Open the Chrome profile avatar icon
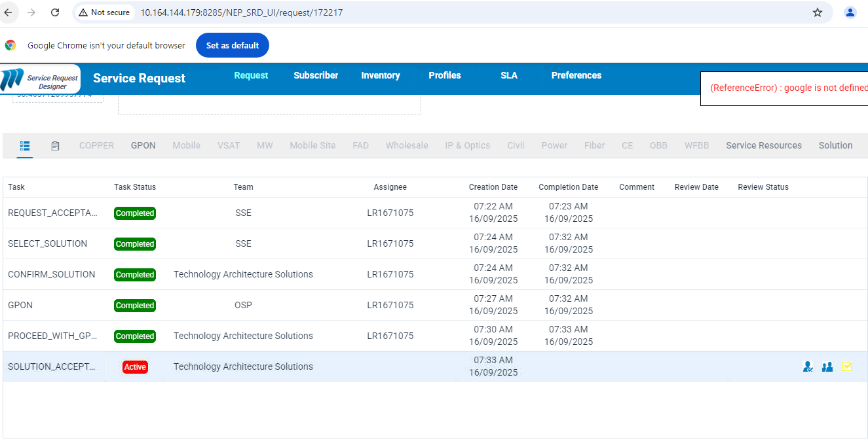 coord(850,12)
